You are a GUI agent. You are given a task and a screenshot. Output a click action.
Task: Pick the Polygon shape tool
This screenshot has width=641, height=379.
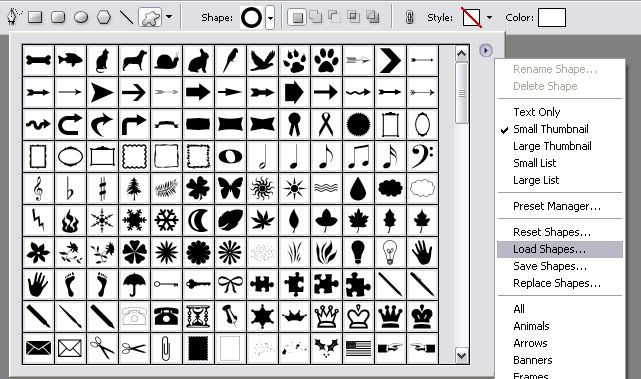104,17
